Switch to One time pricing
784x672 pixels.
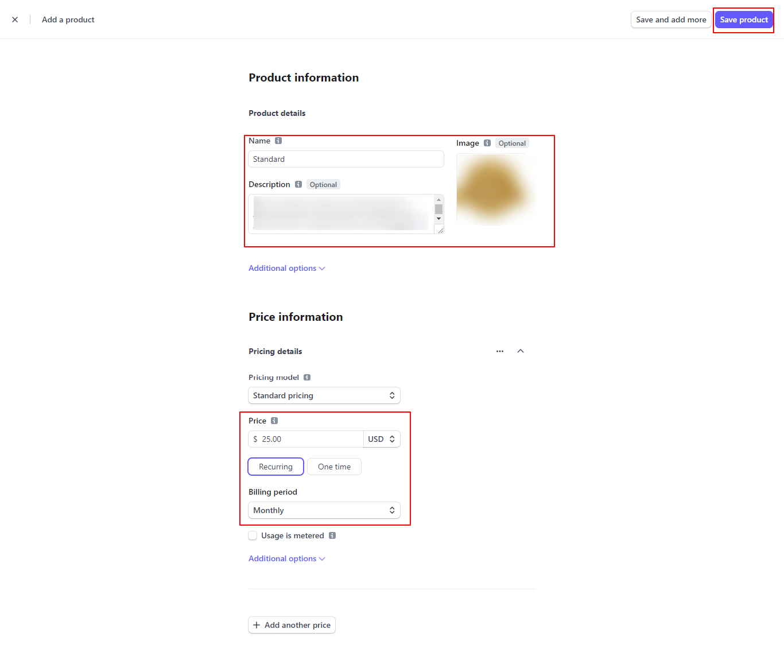[x=334, y=467]
